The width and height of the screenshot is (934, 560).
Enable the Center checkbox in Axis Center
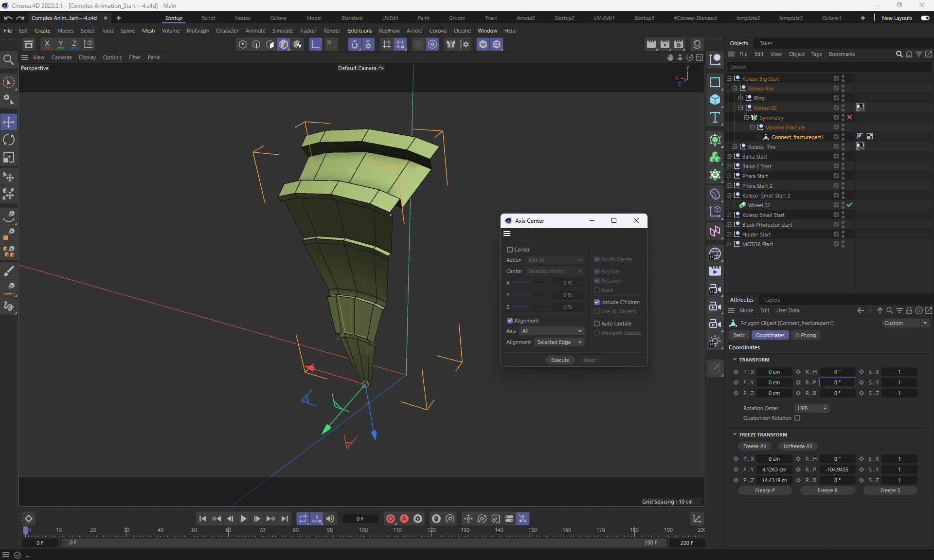510,250
